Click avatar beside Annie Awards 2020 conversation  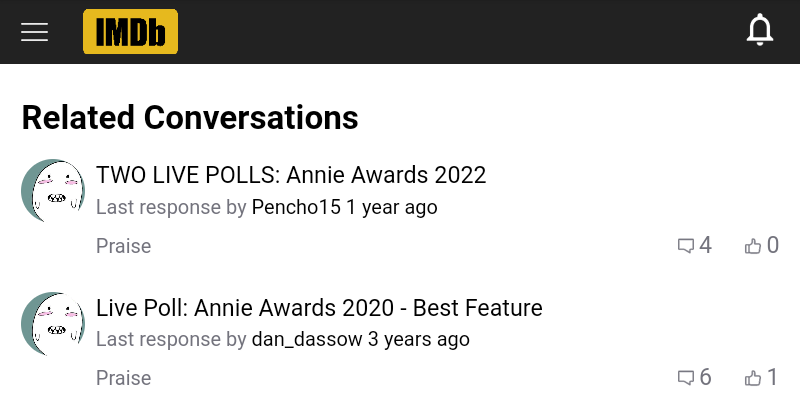pyautogui.click(x=53, y=323)
